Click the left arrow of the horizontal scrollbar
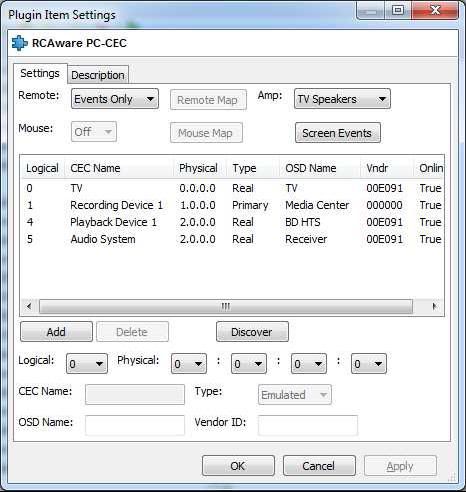The width and height of the screenshot is (466, 492). coord(29,306)
